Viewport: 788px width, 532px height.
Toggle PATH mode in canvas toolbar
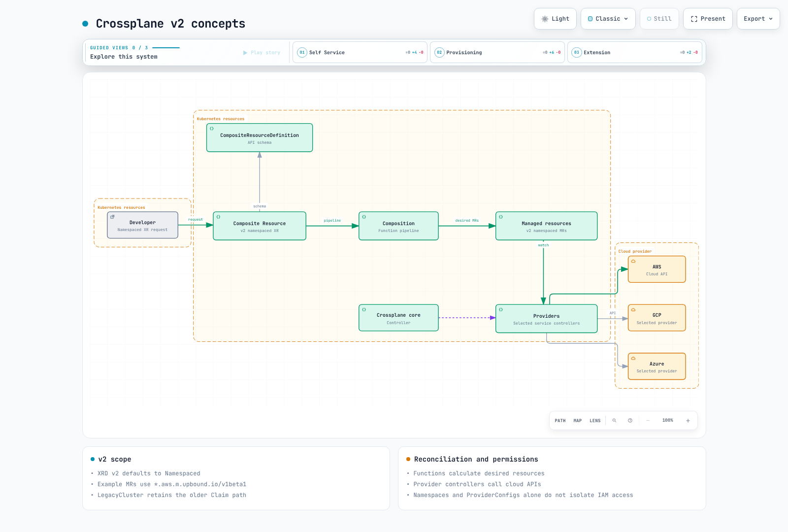(x=560, y=421)
